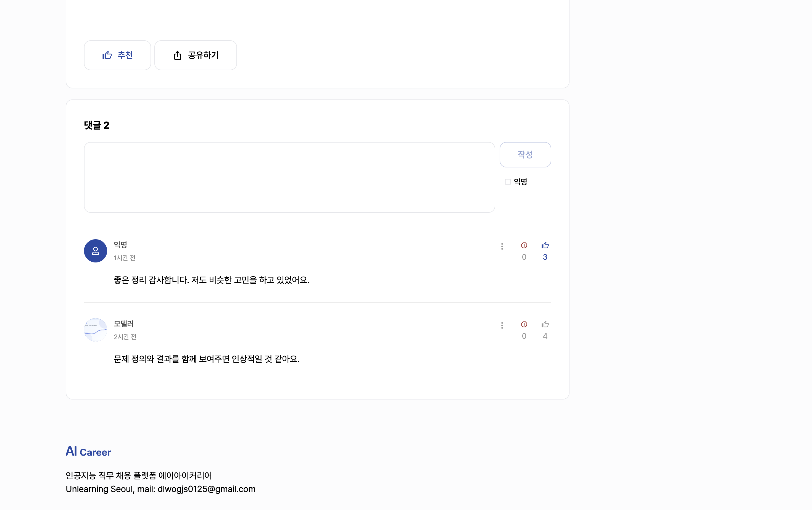Click the 모델러 profile avatar
Image resolution: width=812 pixels, height=510 pixels.
96,330
